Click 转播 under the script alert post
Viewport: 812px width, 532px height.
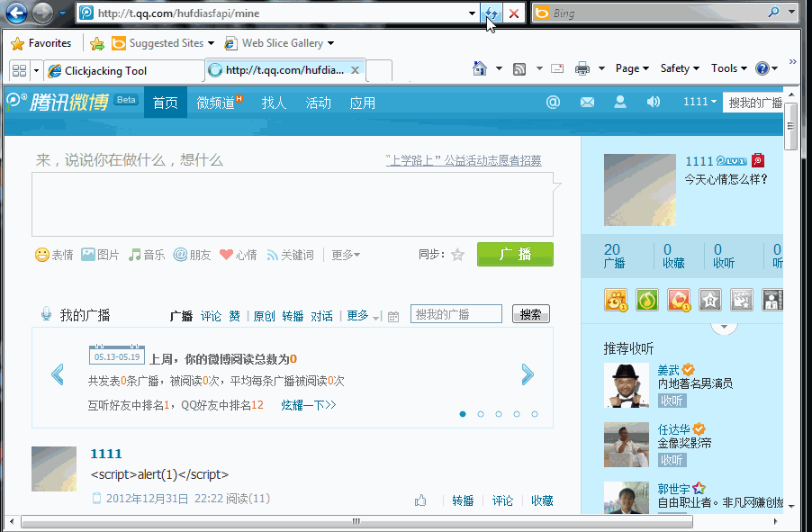click(463, 500)
